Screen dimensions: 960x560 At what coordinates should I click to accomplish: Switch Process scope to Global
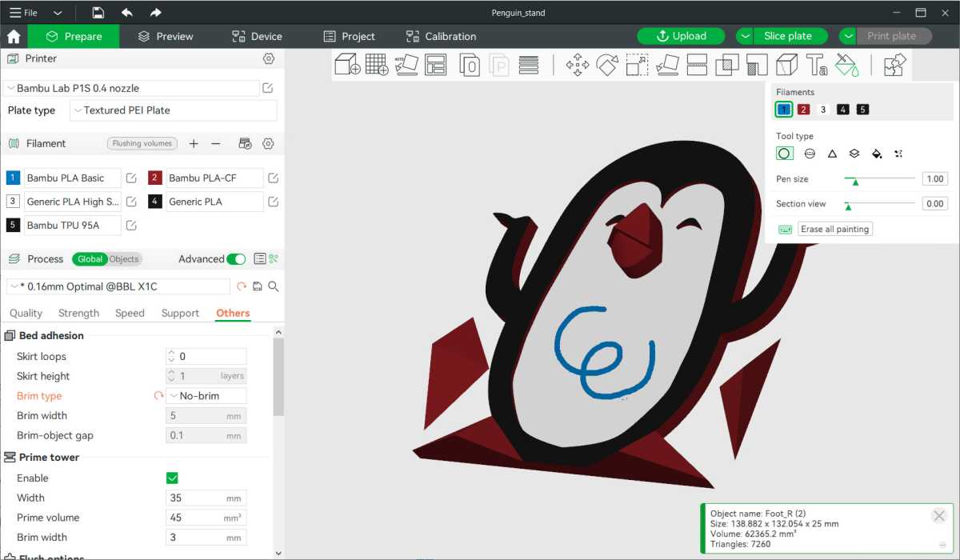[90, 259]
